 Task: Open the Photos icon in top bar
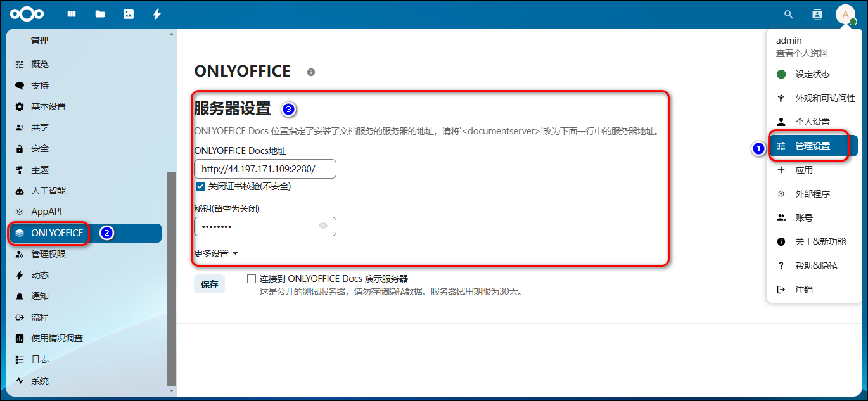point(129,14)
